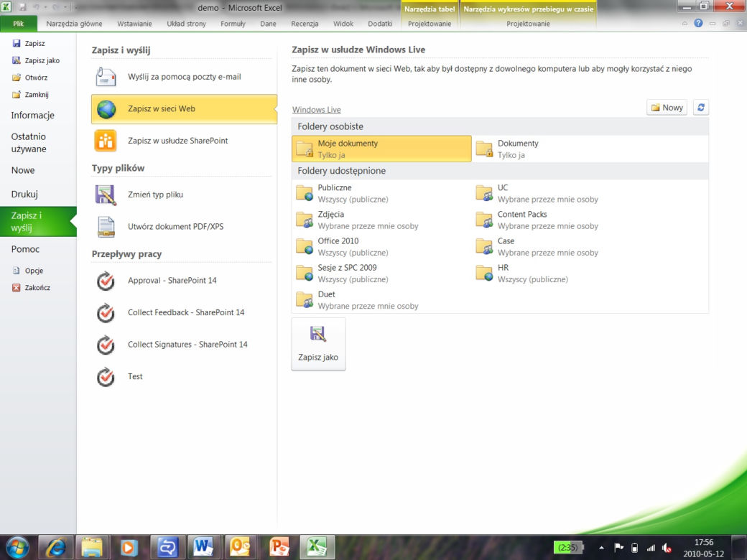
Task: Click the Collect Feedback workflow icon
Action: tap(106, 313)
